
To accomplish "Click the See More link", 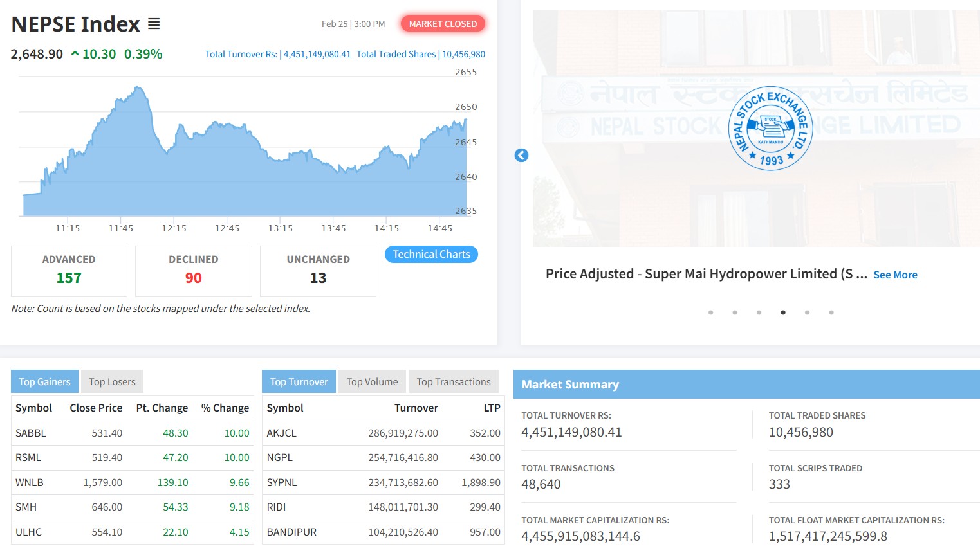I will (895, 275).
